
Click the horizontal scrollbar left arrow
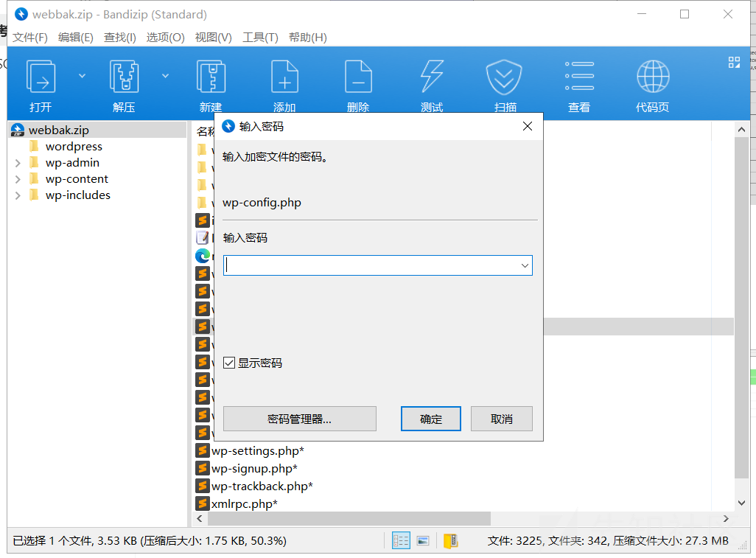(200, 518)
